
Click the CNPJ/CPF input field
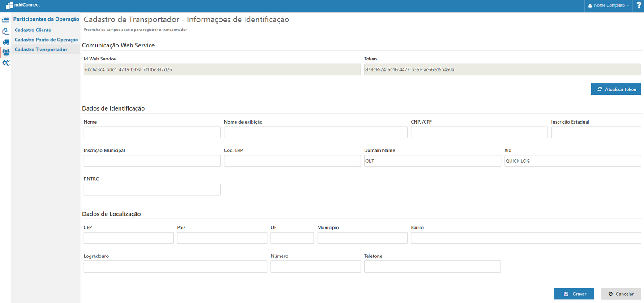(479, 132)
